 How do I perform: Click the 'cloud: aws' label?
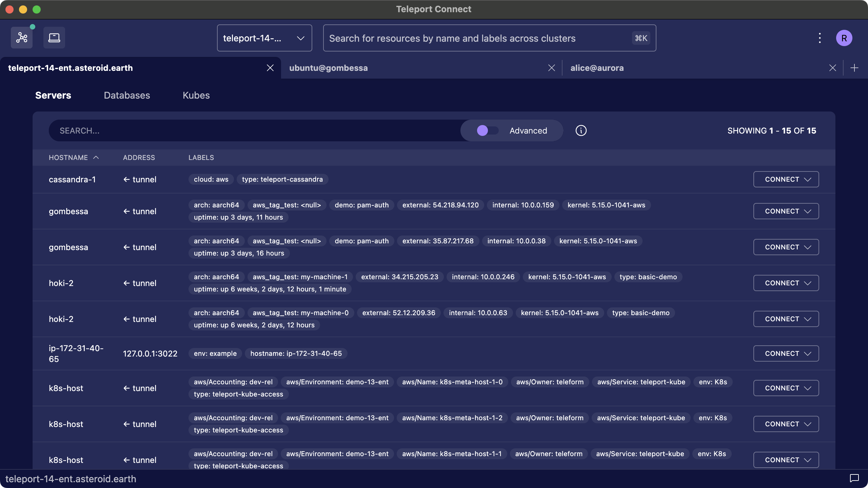click(211, 179)
